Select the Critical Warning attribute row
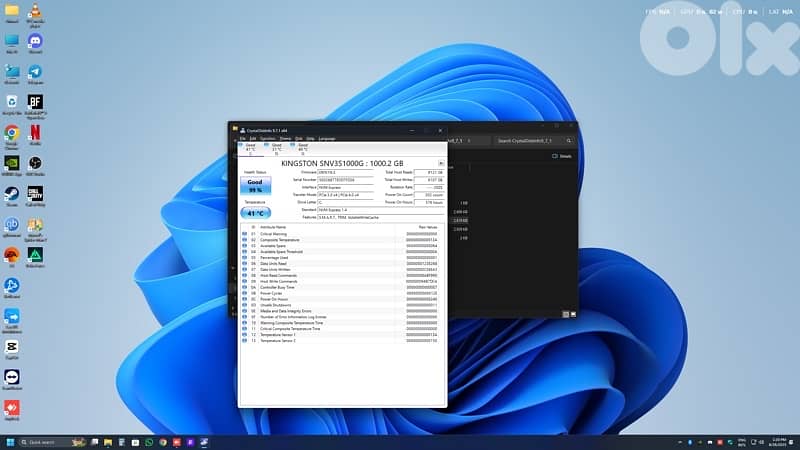Image resolution: width=800 pixels, height=450 pixels. [x=342, y=234]
